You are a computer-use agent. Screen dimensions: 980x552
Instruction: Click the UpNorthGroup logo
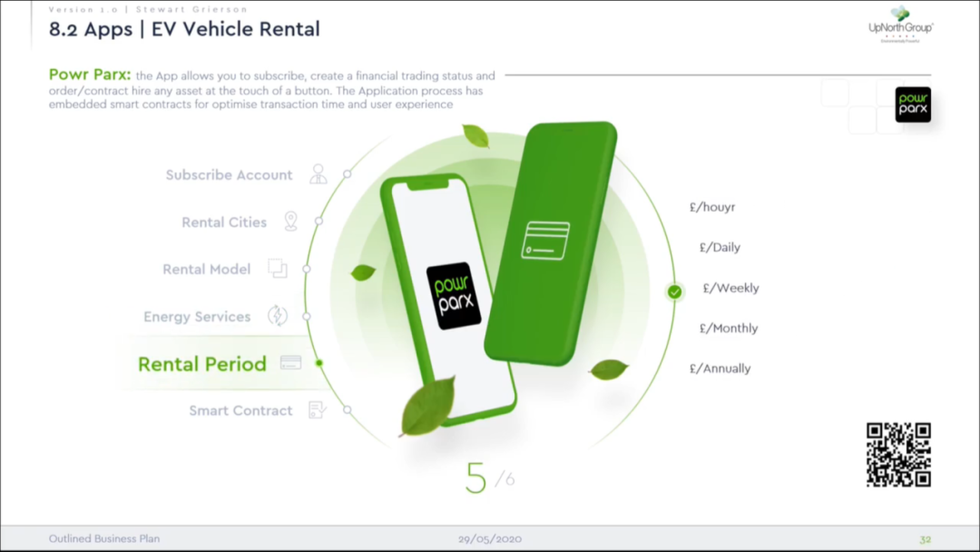coord(901,25)
